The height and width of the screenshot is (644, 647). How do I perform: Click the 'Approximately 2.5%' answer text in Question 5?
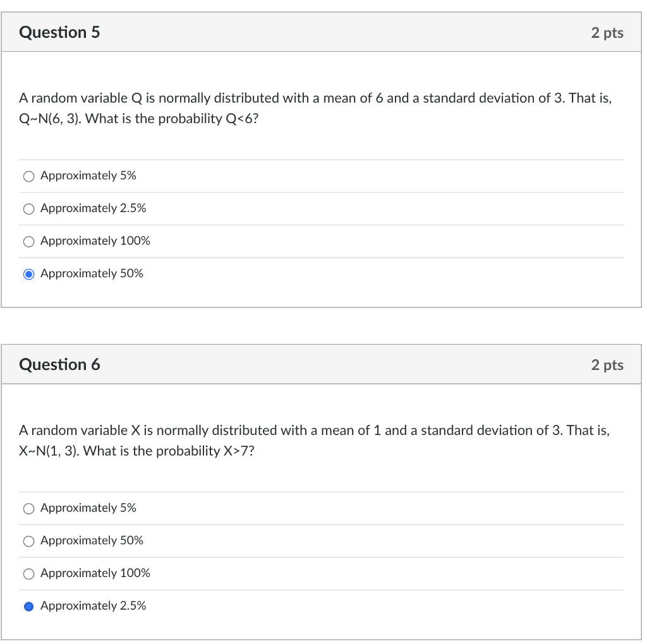(x=92, y=208)
